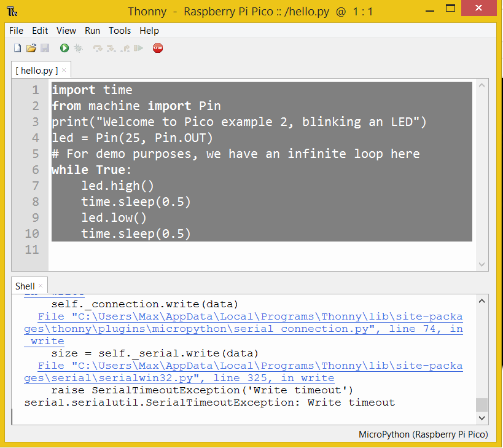
Task: Click the "# For demo purposes" comment line
Action: [x=236, y=154]
